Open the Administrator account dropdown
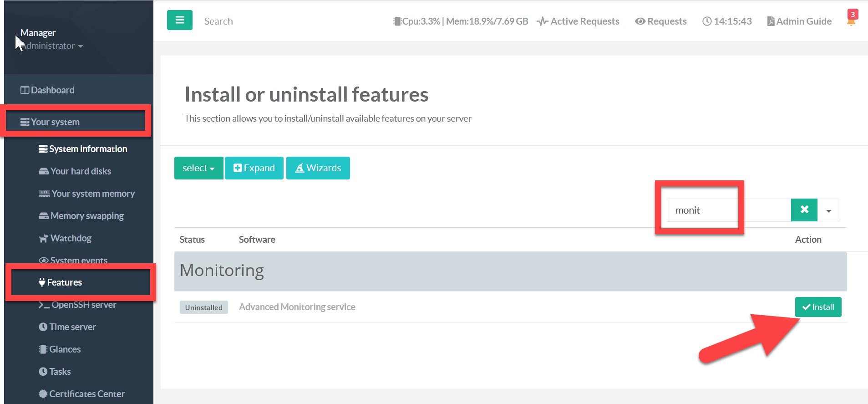 [52, 46]
